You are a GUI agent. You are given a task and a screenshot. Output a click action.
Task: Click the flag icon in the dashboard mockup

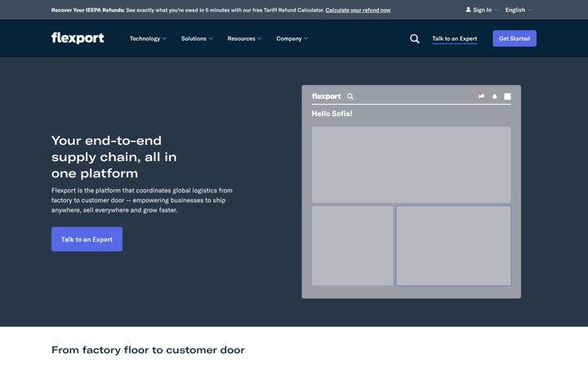pyautogui.click(x=481, y=96)
